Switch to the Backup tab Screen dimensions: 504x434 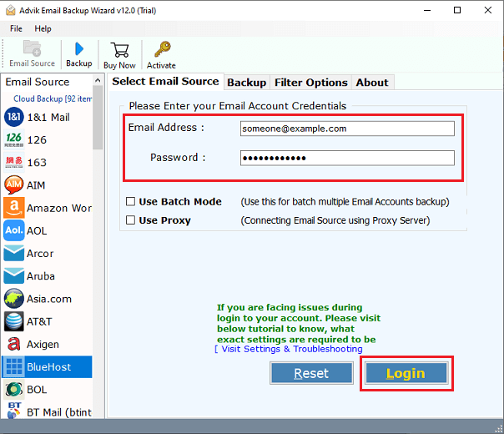(x=246, y=83)
